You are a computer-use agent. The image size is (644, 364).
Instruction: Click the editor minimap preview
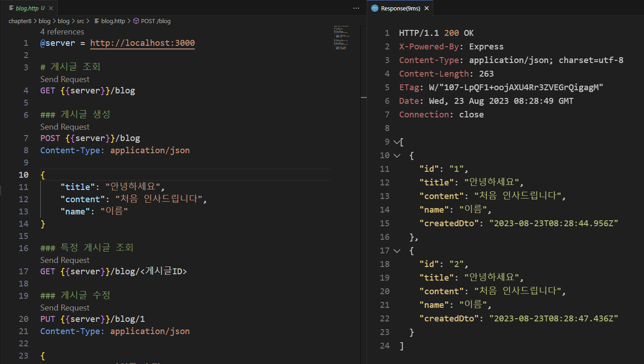click(342, 38)
